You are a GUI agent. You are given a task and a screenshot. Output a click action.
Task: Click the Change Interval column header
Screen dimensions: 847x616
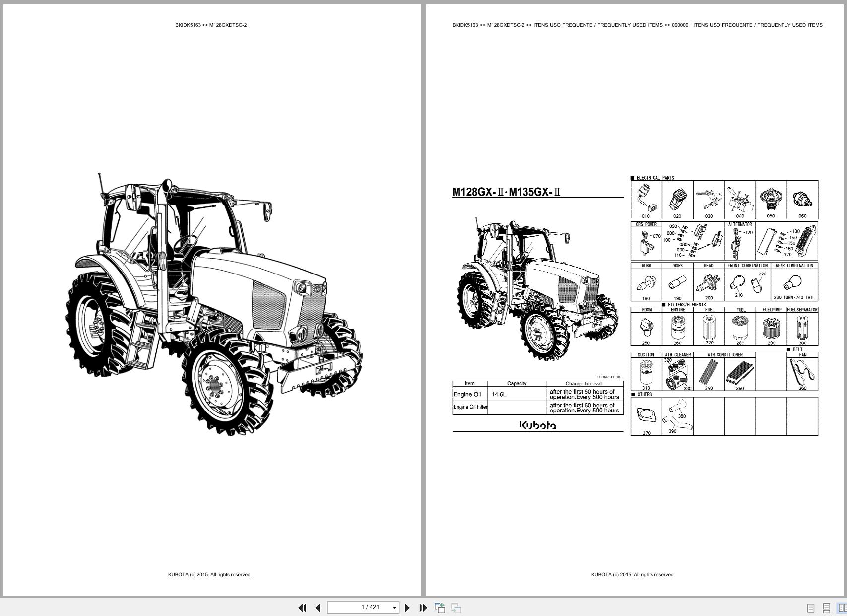[584, 384]
